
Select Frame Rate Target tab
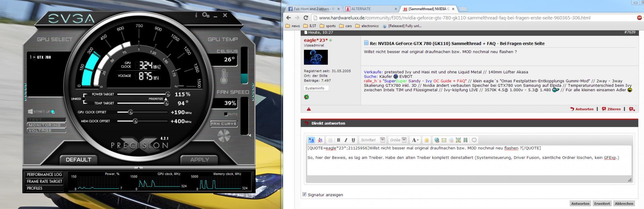click(x=44, y=181)
